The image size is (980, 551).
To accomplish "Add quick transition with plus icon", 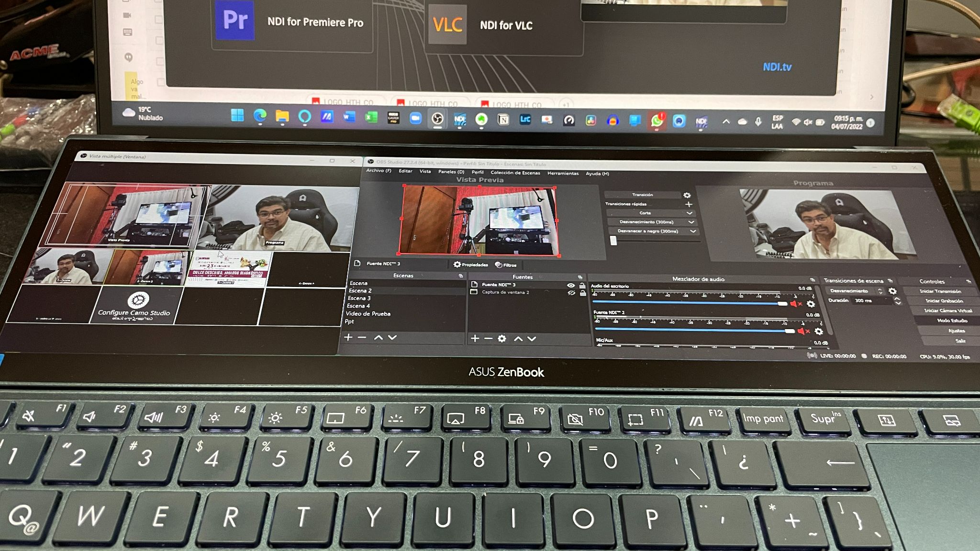I will click(689, 204).
